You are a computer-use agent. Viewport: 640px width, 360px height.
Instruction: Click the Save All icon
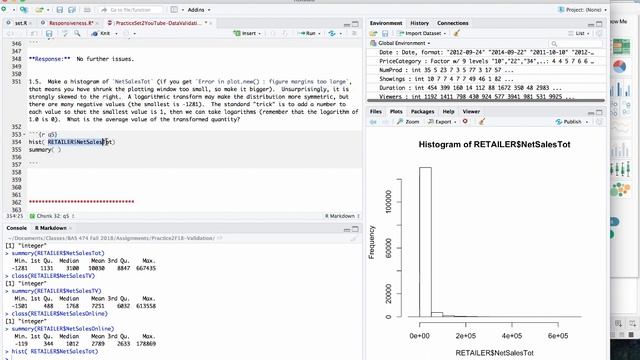(72, 9)
